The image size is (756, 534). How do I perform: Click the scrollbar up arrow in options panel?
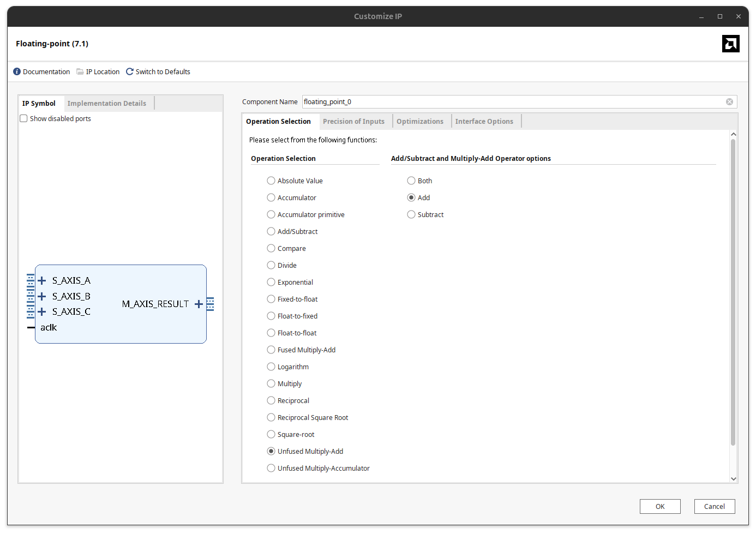[x=734, y=134]
